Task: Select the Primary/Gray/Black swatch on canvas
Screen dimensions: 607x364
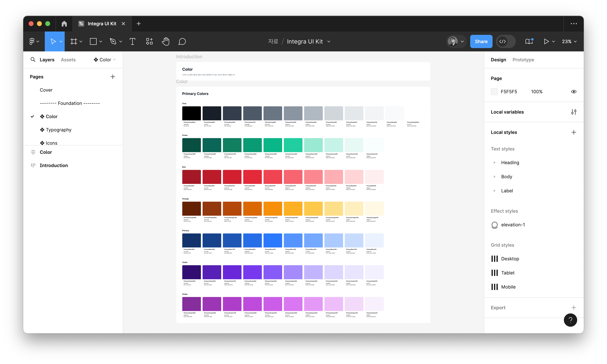Action: (191, 113)
